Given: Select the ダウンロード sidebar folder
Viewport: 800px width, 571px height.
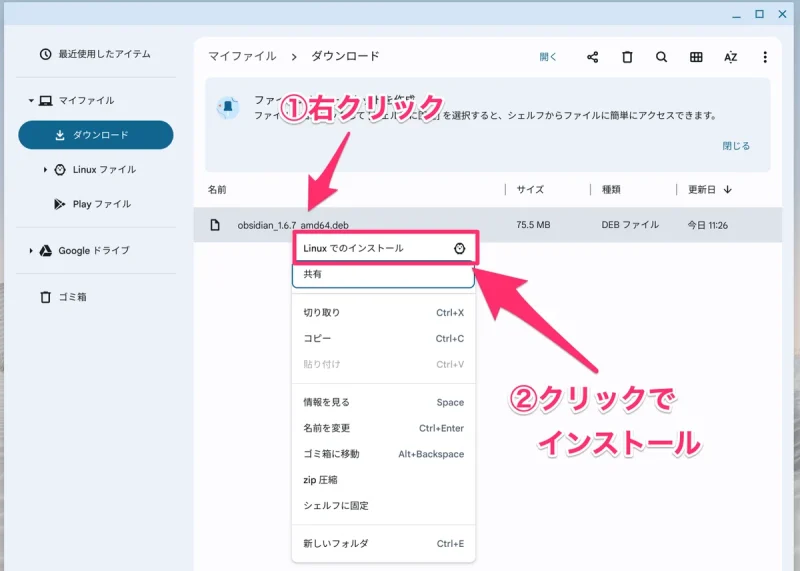Looking at the screenshot, I should pos(96,135).
